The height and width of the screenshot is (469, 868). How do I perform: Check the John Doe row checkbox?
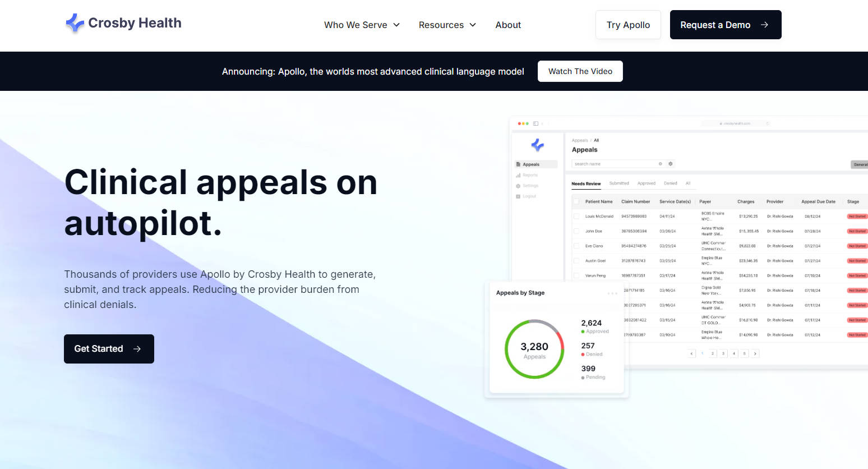(x=576, y=231)
